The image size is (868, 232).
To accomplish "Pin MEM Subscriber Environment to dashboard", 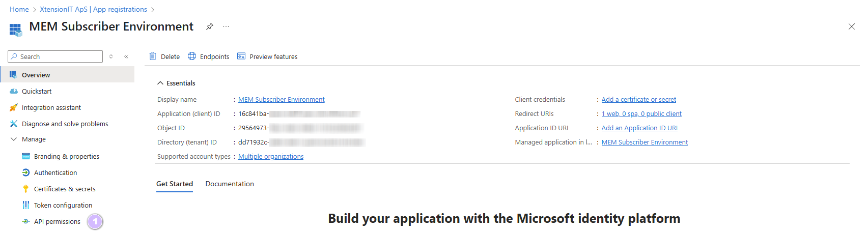I will (x=209, y=26).
